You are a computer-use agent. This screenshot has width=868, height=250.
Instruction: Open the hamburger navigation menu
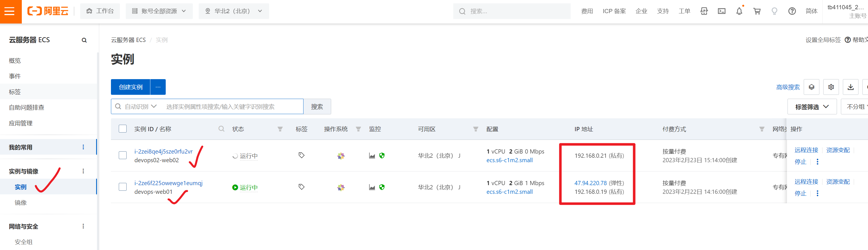tap(10, 11)
